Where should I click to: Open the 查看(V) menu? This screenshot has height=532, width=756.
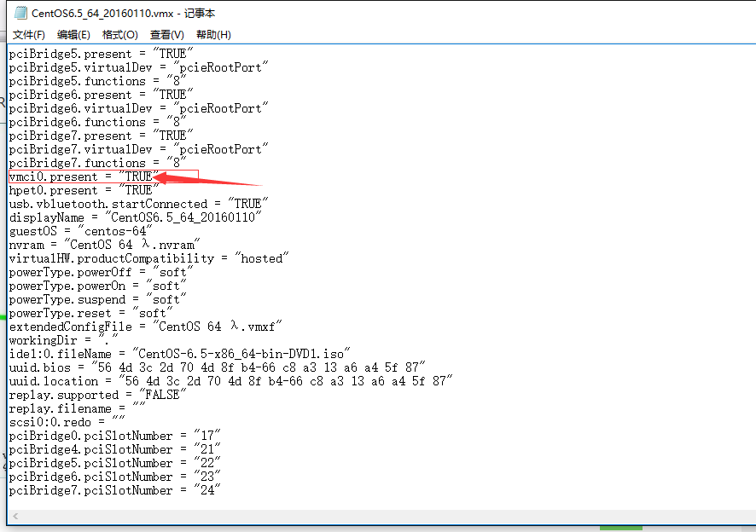coord(167,35)
